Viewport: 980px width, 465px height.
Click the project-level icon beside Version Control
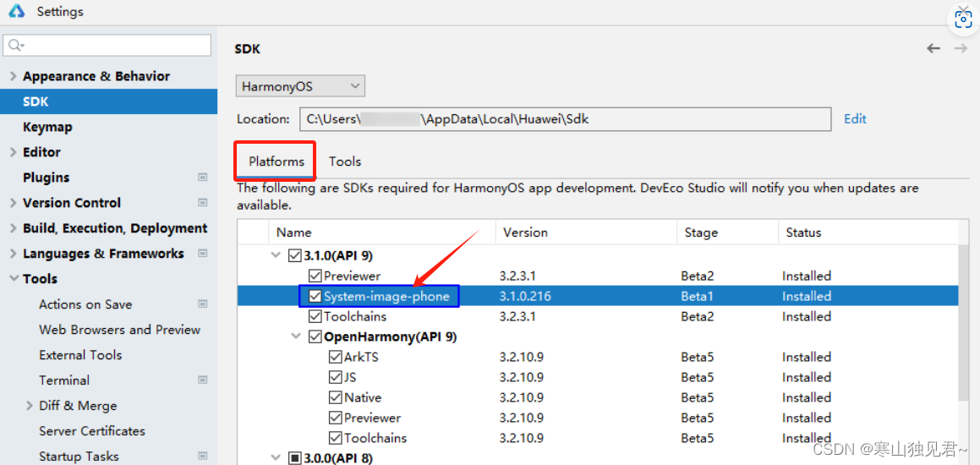click(202, 203)
